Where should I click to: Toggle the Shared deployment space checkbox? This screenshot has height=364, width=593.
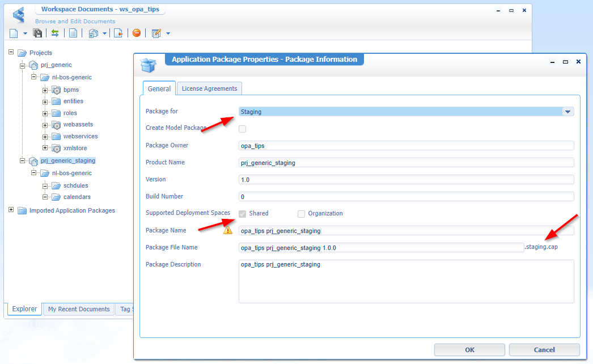243,214
